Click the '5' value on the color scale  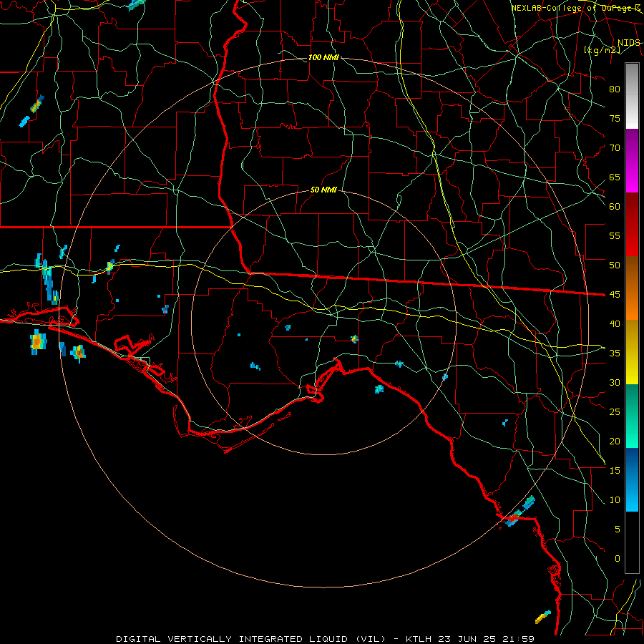[x=618, y=530]
